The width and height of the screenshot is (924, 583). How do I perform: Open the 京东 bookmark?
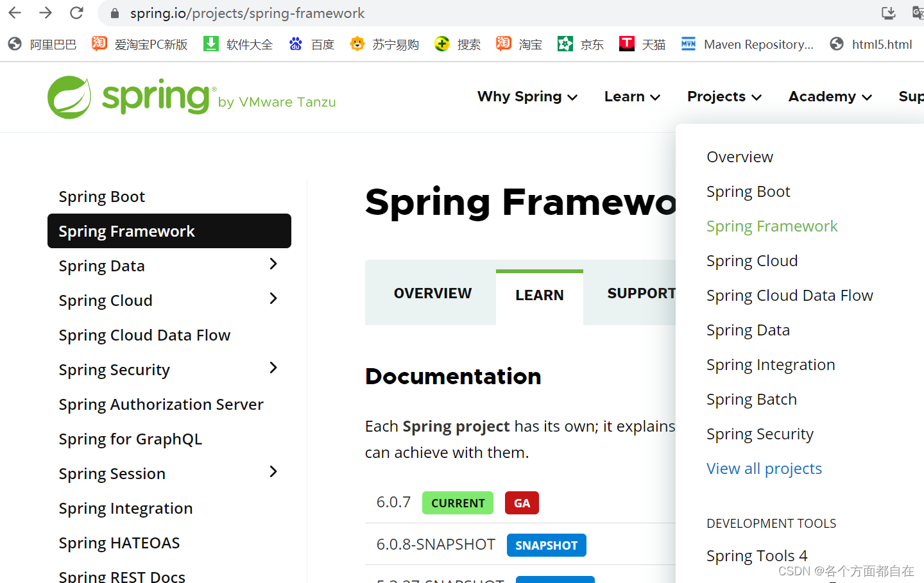581,44
